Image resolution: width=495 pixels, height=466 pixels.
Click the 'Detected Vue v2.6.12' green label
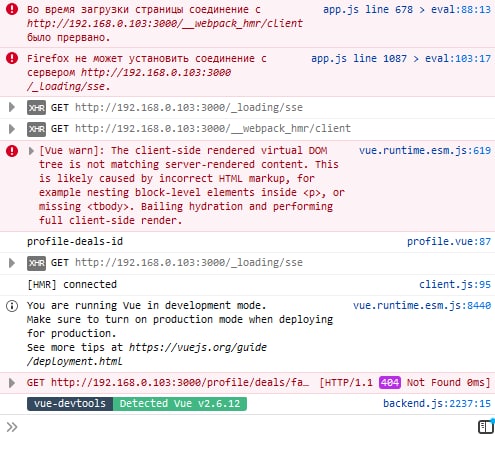[x=180, y=404]
